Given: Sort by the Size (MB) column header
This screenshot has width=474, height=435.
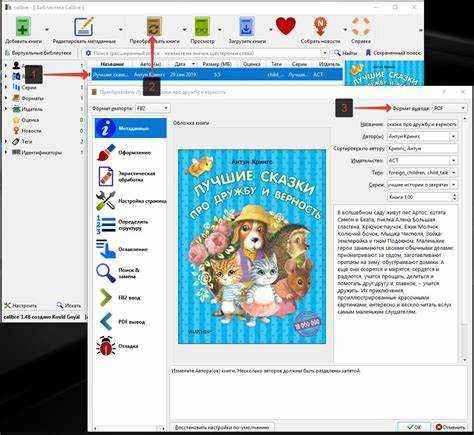Looking at the screenshot, I should click(x=217, y=64).
